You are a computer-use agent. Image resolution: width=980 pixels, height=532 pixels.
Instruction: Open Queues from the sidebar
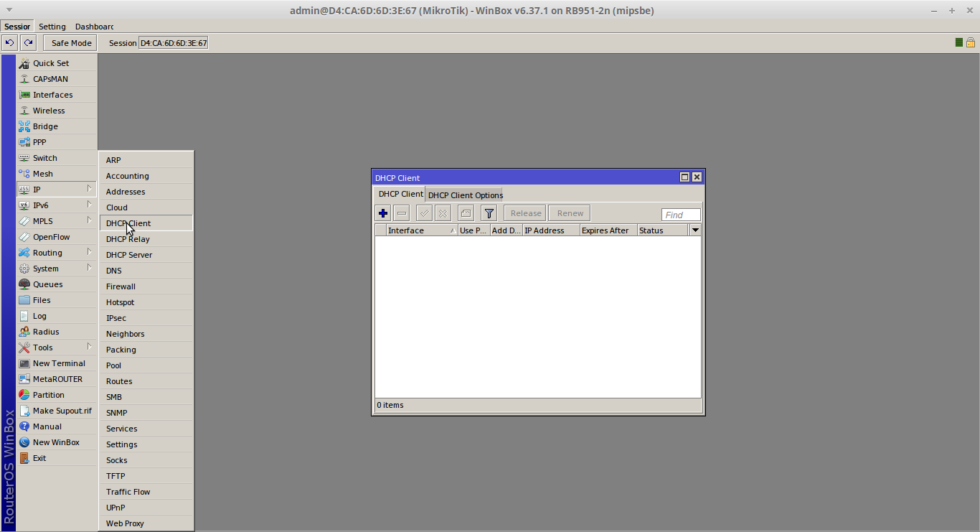[x=57, y=284]
